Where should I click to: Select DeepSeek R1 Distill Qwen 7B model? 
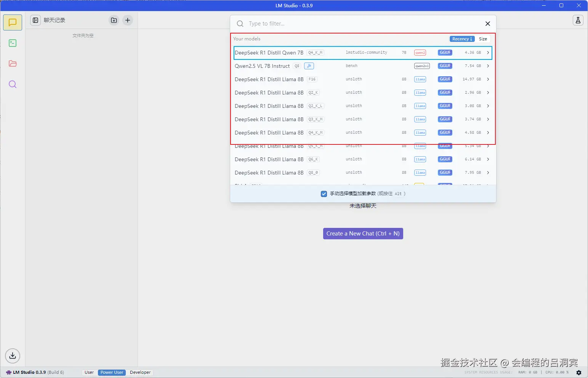point(363,53)
